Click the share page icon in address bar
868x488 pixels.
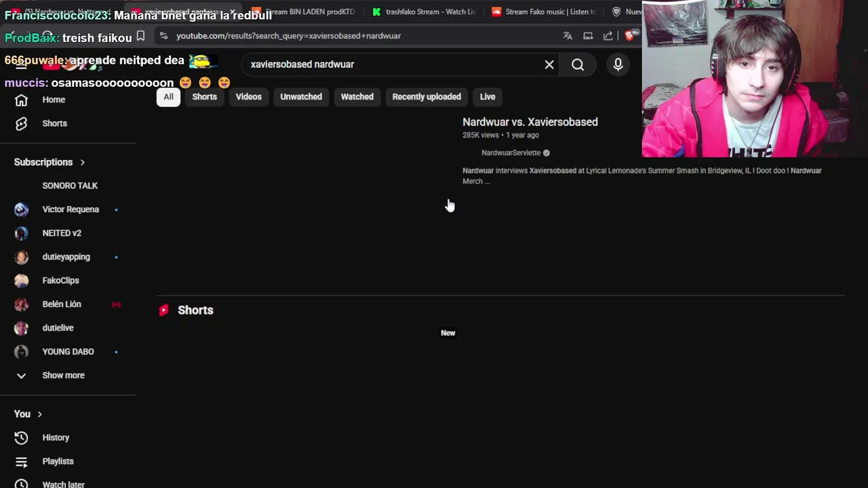(x=608, y=36)
